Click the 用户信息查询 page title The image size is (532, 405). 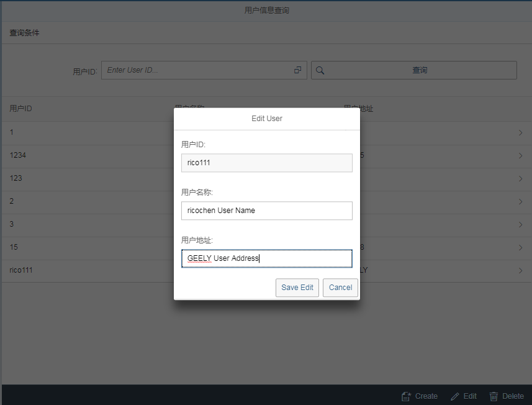267,11
